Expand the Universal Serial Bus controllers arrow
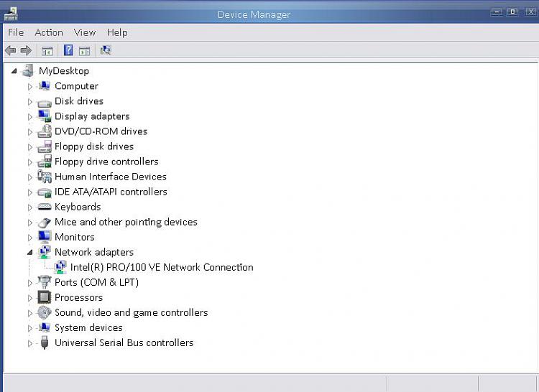 coord(30,343)
